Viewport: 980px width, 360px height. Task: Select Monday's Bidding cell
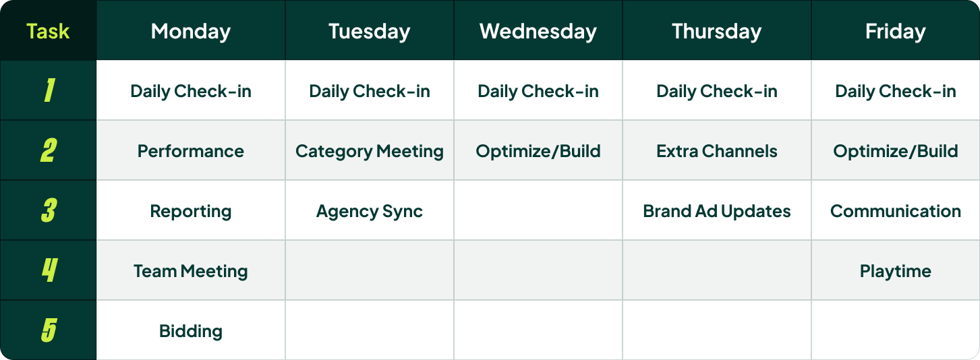click(x=191, y=331)
